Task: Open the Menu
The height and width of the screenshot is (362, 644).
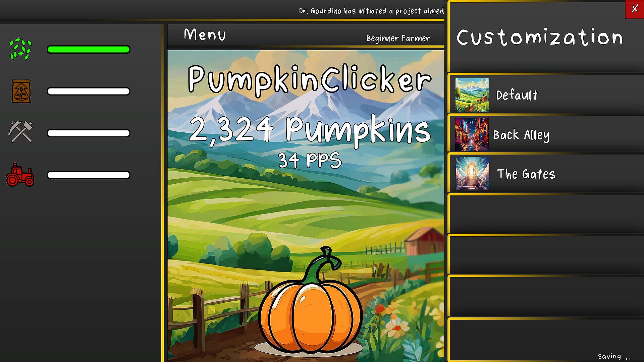Action: pyautogui.click(x=205, y=35)
